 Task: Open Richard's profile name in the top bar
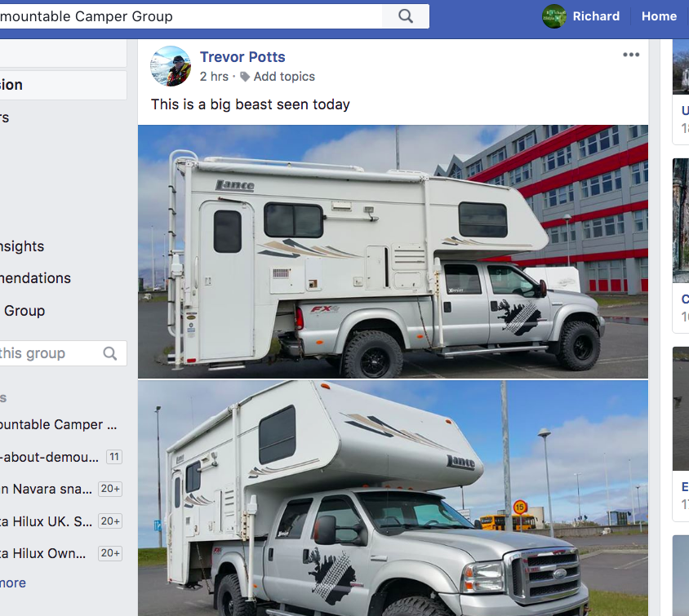(596, 16)
